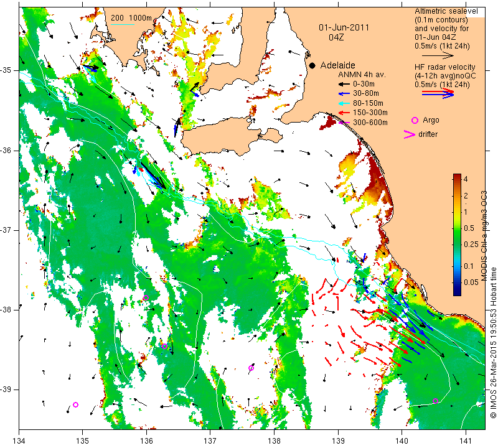Click the colorbar value 0.05
Viewport: 498px width, 448px height.
point(471,282)
